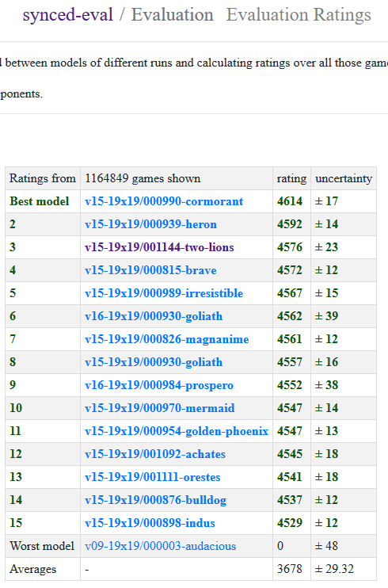Open worst model v09-19x19/000003-audacious
This screenshot has height=588, width=388.
click(161, 546)
